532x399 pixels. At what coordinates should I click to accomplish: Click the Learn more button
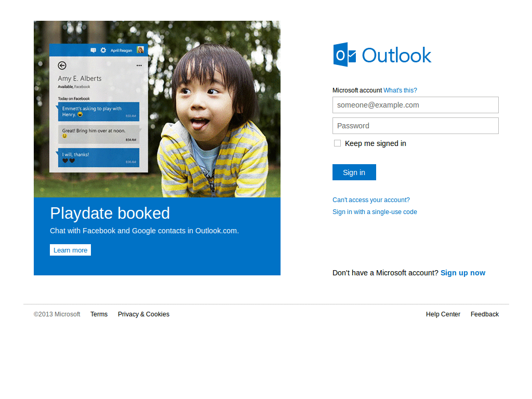[70, 250]
